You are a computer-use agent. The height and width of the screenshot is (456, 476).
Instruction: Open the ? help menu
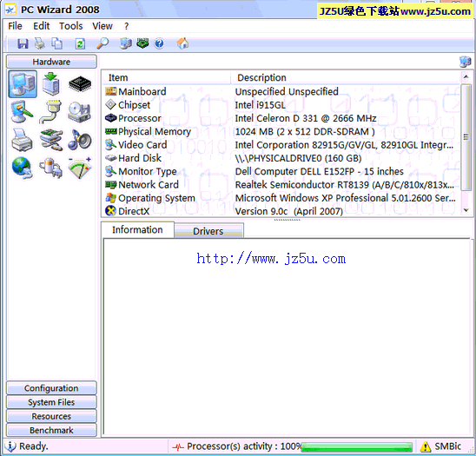click(x=126, y=26)
